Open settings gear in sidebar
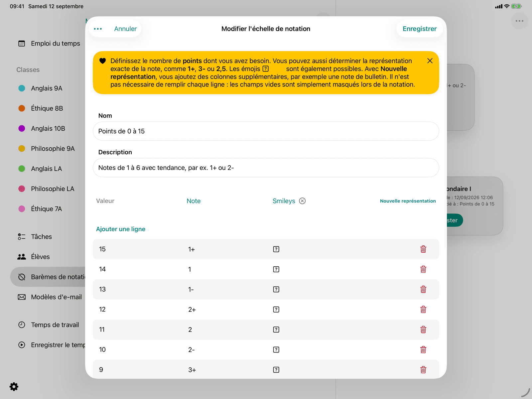The width and height of the screenshot is (532, 399). (x=14, y=387)
